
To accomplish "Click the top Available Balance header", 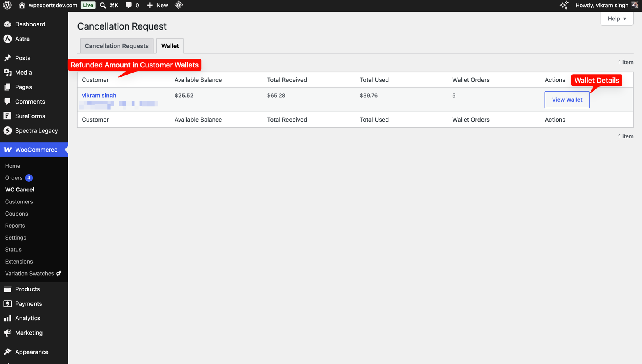I will coord(198,80).
